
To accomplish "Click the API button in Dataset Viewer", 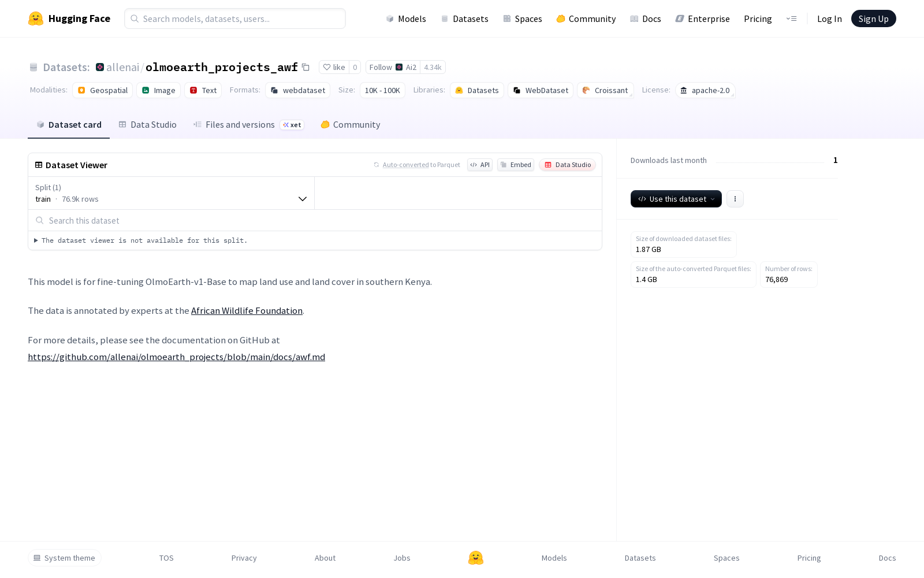I will coord(480,165).
